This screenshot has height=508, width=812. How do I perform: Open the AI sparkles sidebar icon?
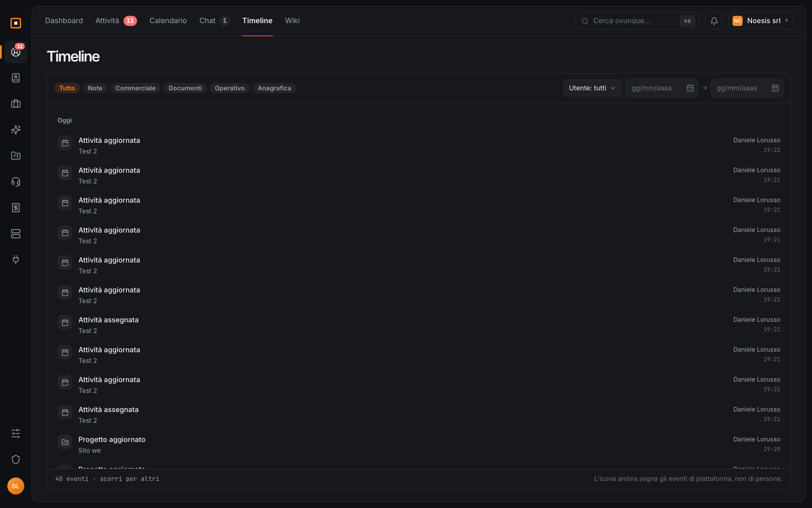coord(16,130)
